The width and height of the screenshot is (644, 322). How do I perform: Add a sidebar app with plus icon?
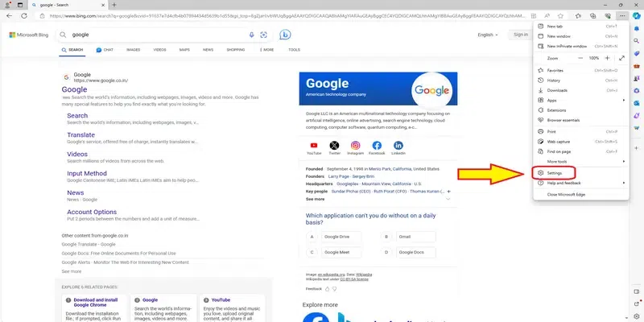click(637, 147)
